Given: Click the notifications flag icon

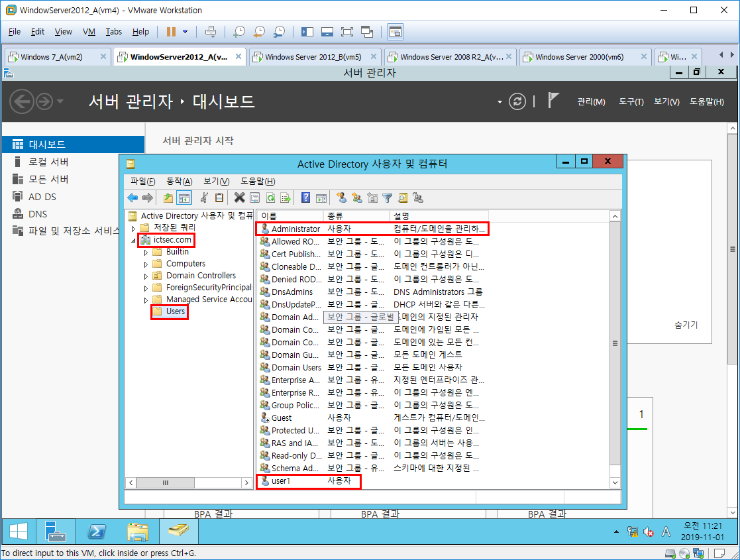Looking at the screenshot, I should pos(553,101).
